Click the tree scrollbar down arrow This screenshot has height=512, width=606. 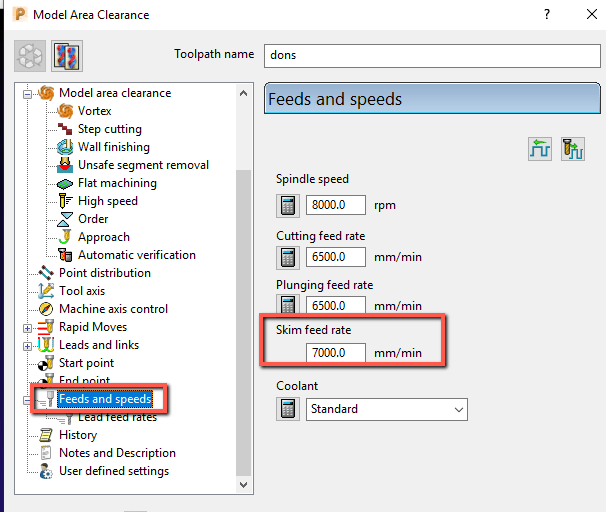pos(243,485)
